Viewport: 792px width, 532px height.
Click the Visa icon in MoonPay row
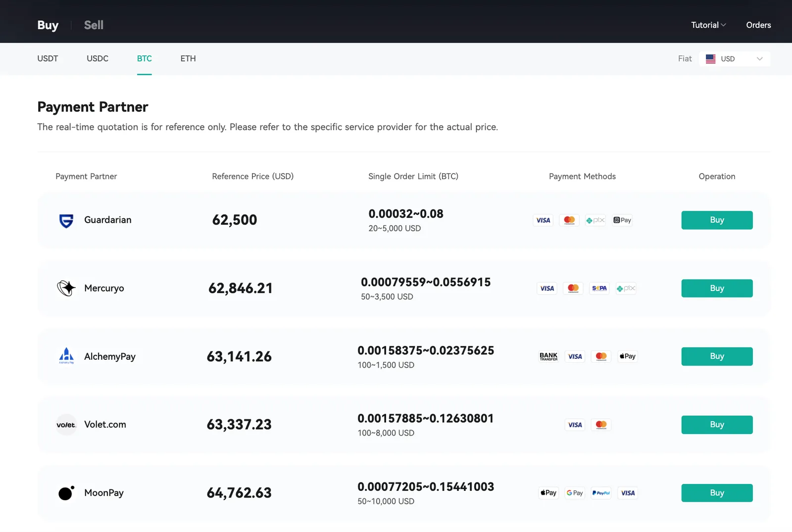628,493
